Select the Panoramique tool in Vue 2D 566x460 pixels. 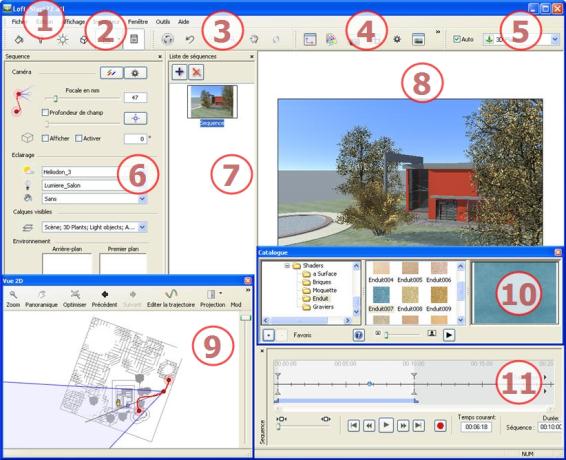click(41, 299)
